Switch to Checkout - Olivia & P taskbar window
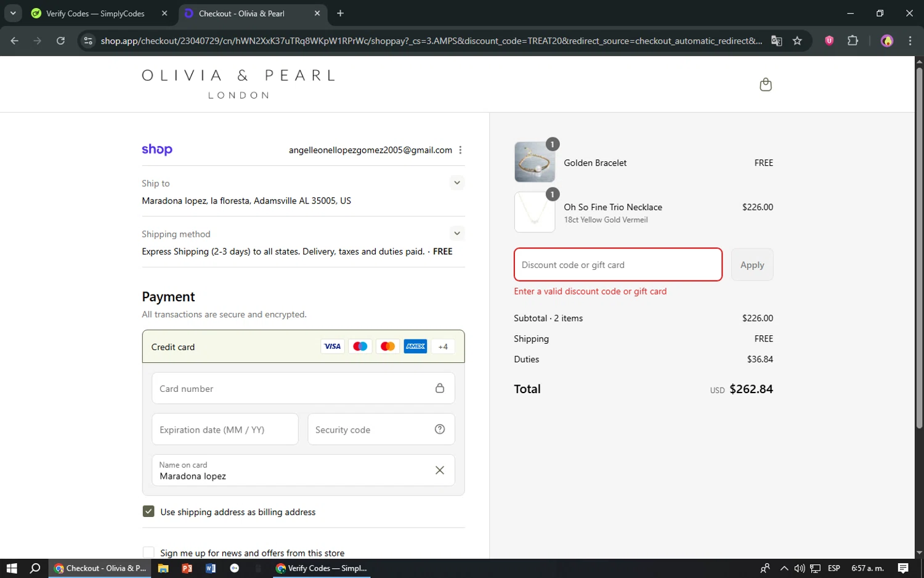The width and height of the screenshot is (924, 578). [x=101, y=568]
